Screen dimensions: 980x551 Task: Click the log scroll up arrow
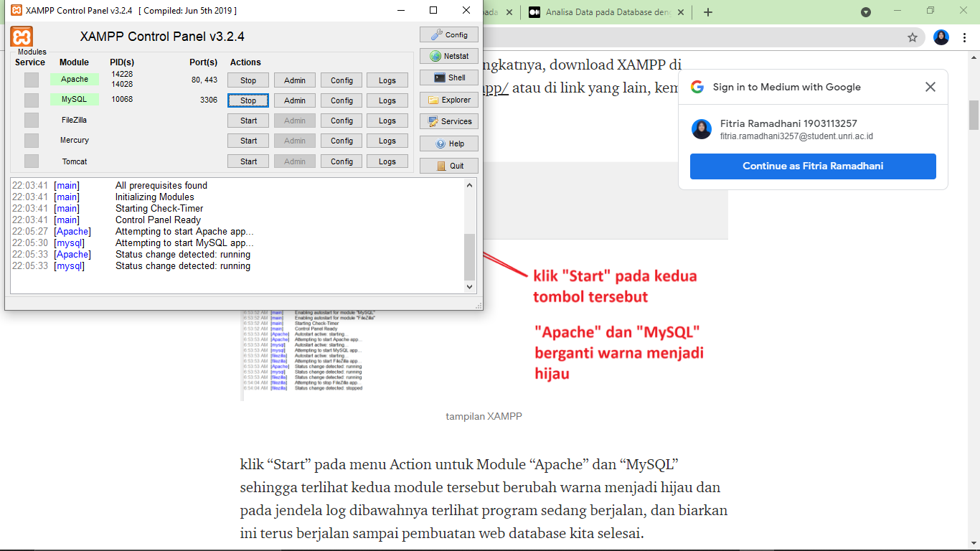coord(470,185)
